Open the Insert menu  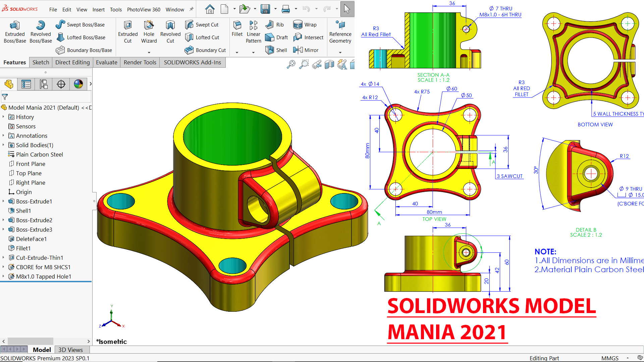pyautogui.click(x=99, y=9)
